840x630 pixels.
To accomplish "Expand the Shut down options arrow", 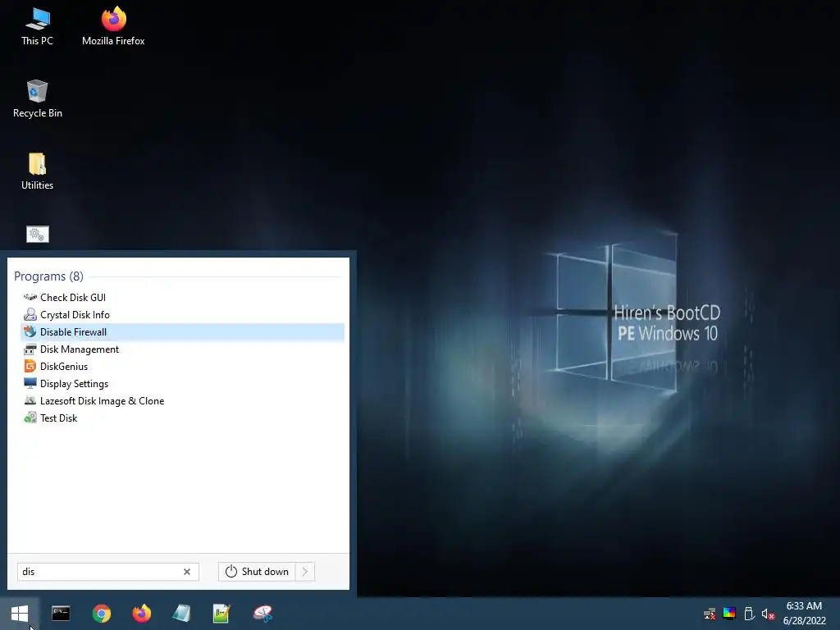I will (x=305, y=572).
